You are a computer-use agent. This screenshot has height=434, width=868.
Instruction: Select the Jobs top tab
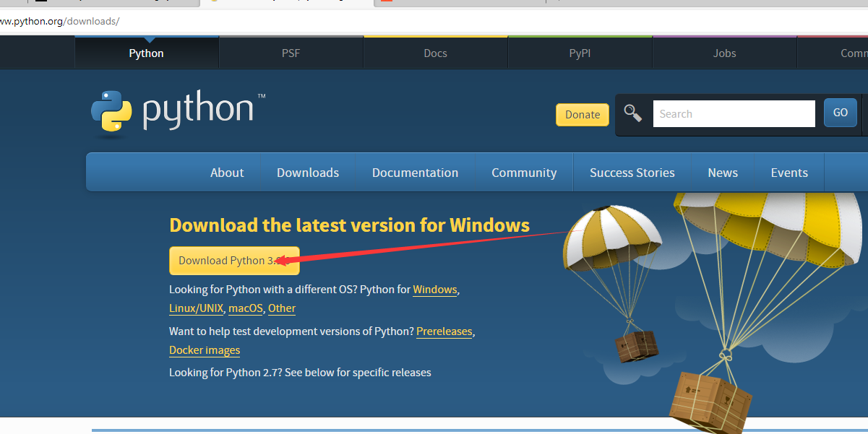tap(724, 53)
